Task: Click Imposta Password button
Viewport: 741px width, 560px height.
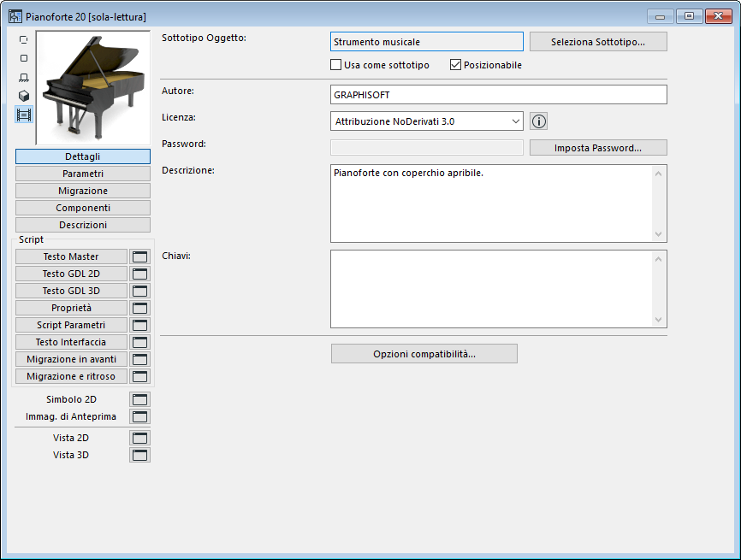Action: (598, 148)
